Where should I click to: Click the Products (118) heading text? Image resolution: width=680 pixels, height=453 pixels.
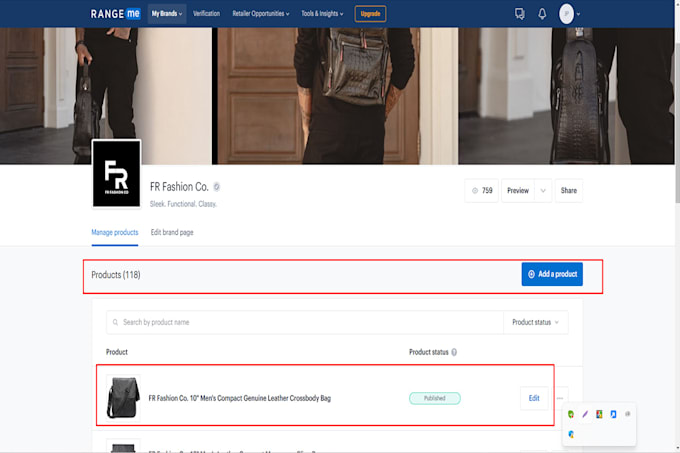click(116, 275)
